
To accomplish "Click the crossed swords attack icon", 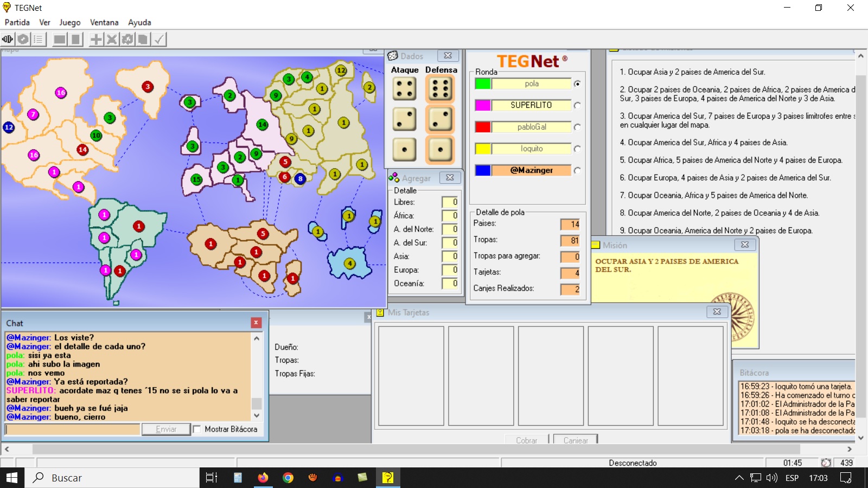I will pos(112,39).
